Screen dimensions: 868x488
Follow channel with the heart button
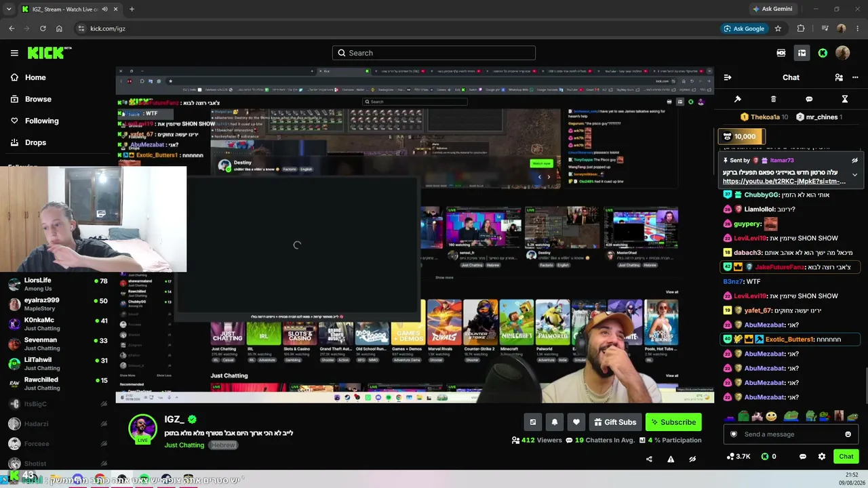(576, 422)
